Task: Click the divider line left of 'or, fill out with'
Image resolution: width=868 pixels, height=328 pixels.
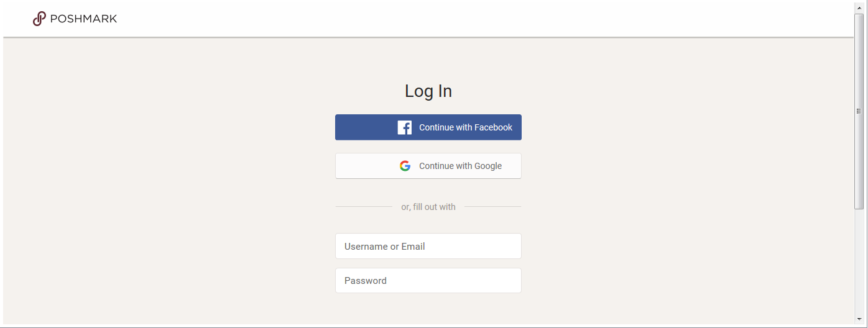Action: [x=364, y=206]
